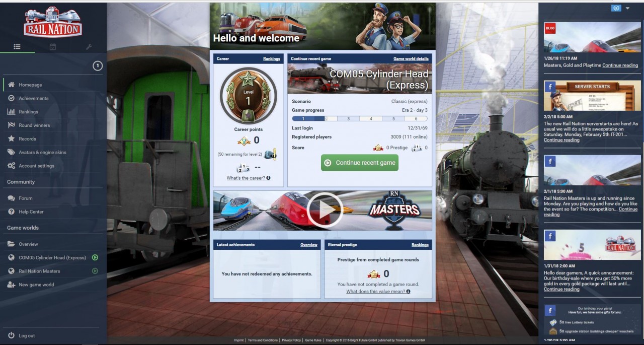Screen dimensions: 644x345
Task: Click the question mark Help Center icon
Action: (x=11, y=212)
